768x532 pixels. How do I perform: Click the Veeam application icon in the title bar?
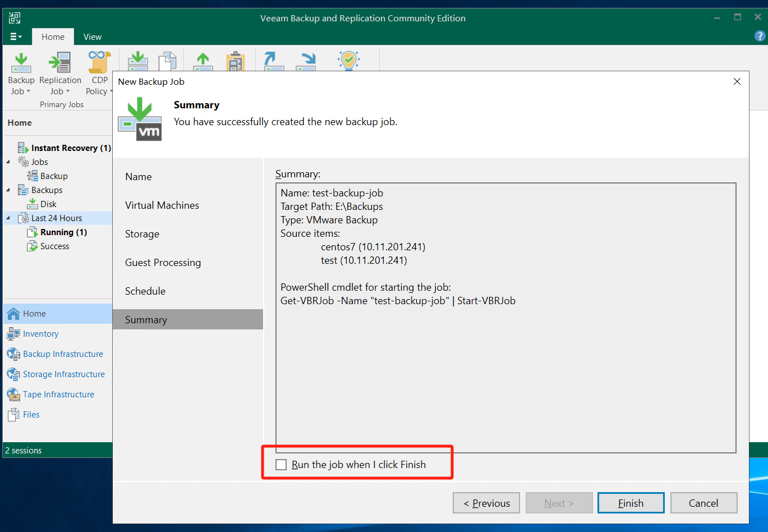[15, 18]
